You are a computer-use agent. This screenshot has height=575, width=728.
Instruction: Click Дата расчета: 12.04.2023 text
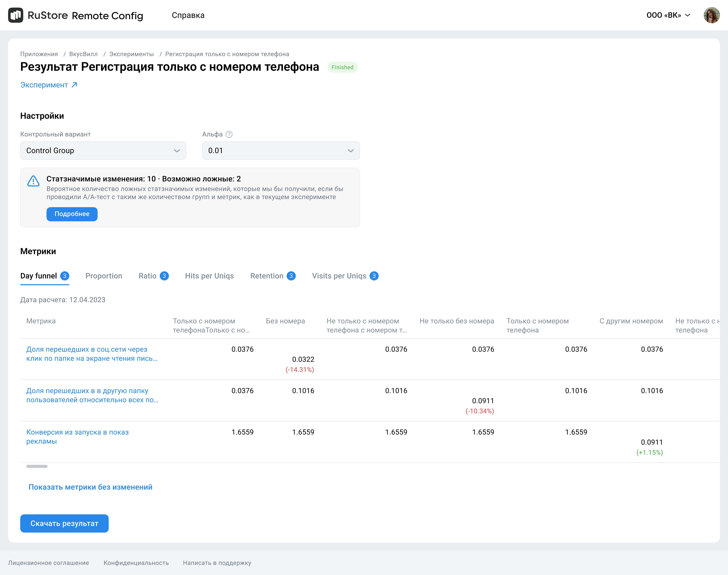coord(63,300)
